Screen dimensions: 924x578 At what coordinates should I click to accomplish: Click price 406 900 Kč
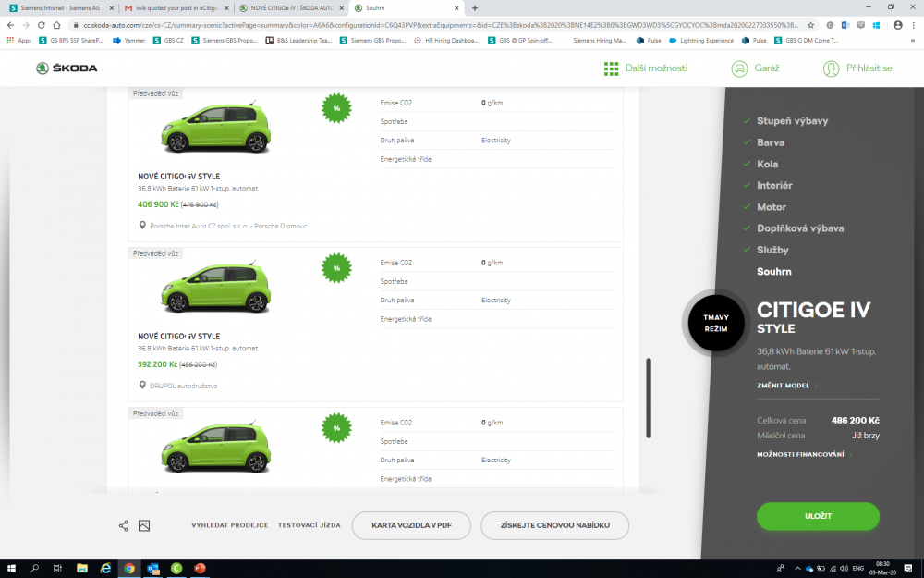coord(158,204)
